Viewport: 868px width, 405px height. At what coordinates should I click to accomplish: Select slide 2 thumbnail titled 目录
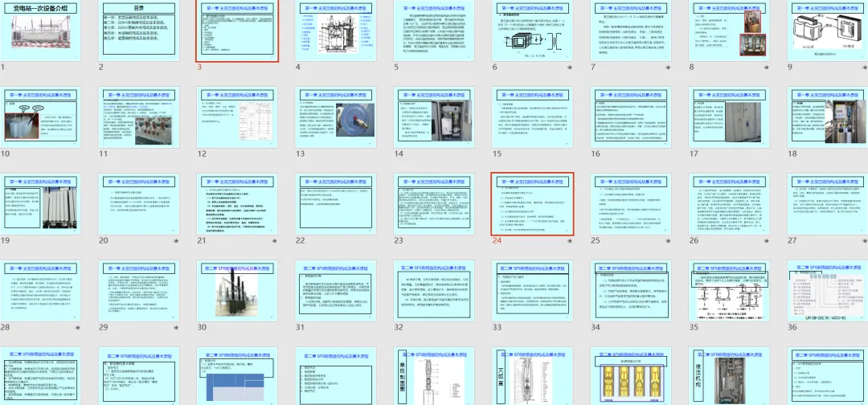tap(139, 31)
